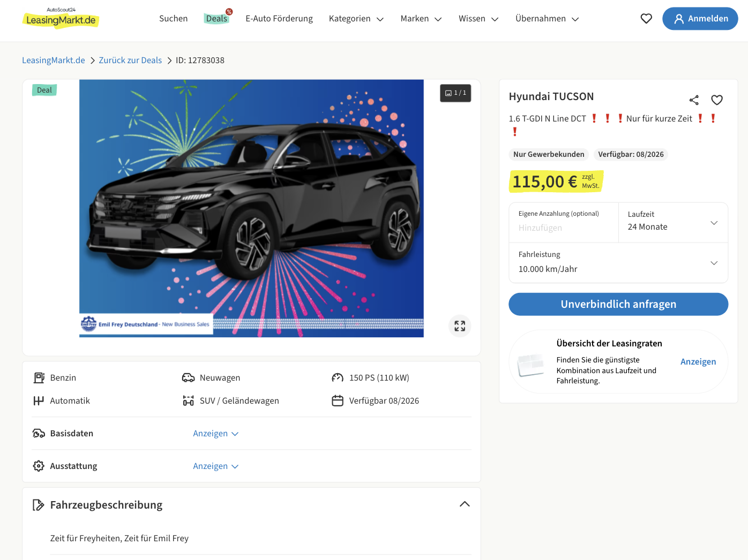Open the Kategorien menu
Viewport: 748px width, 560px height.
[356, 19]
